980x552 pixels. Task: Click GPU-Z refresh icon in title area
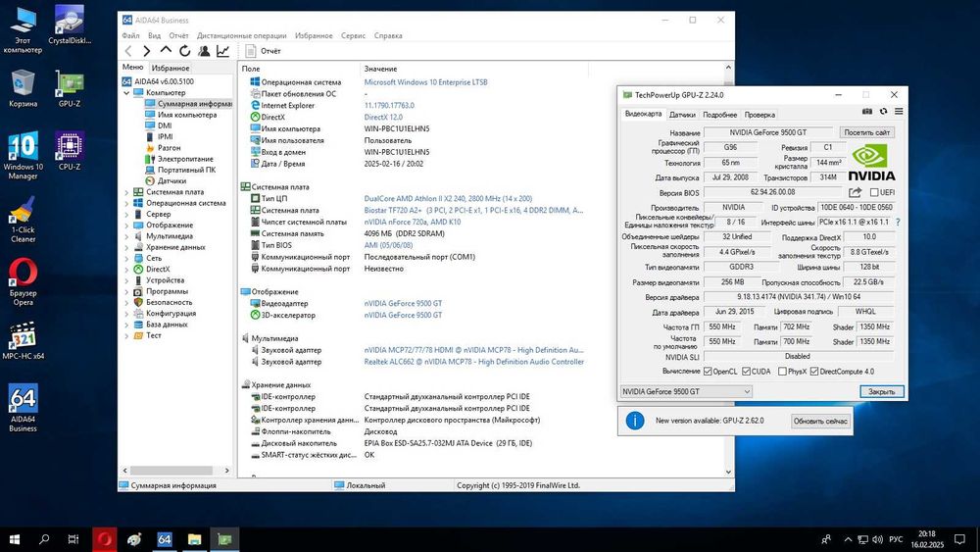point(883,111)
